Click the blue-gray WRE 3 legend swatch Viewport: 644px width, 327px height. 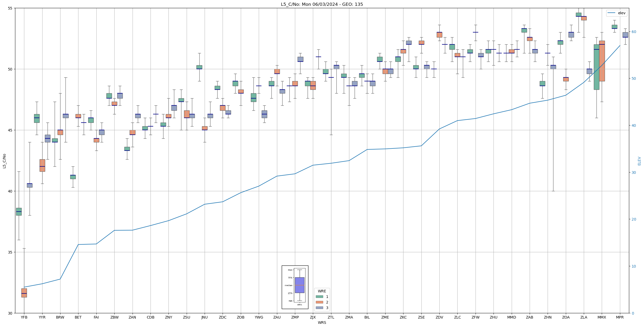(x=319, y=308)
